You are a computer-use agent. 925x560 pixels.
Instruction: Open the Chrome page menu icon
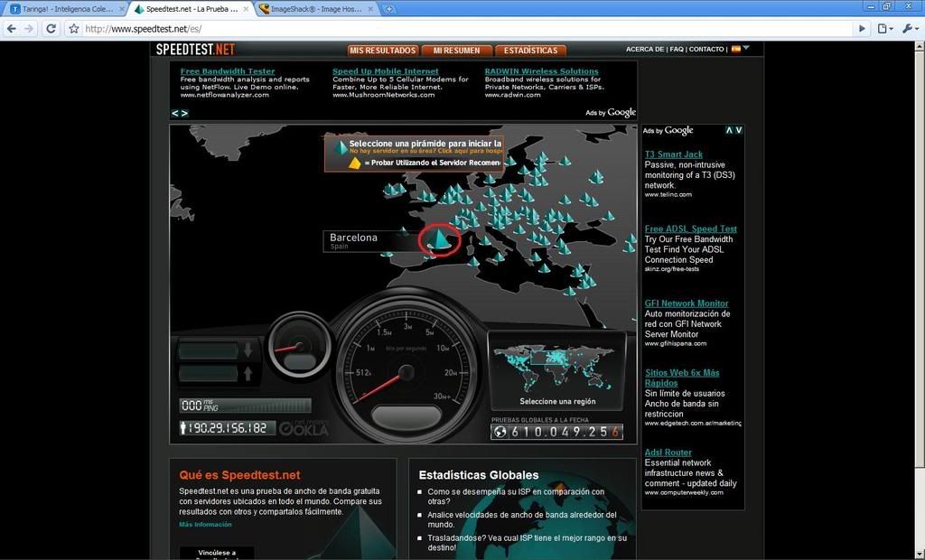[x=885, y=28]
